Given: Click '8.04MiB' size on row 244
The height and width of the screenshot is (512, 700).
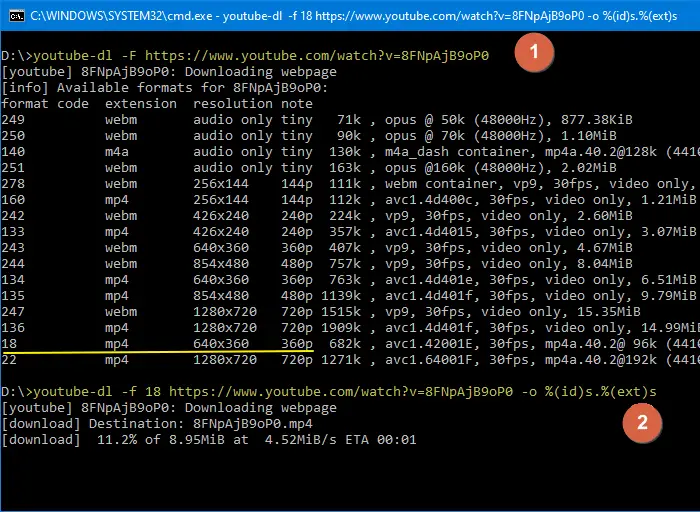Looking at the screenshot, I should 605,264.
